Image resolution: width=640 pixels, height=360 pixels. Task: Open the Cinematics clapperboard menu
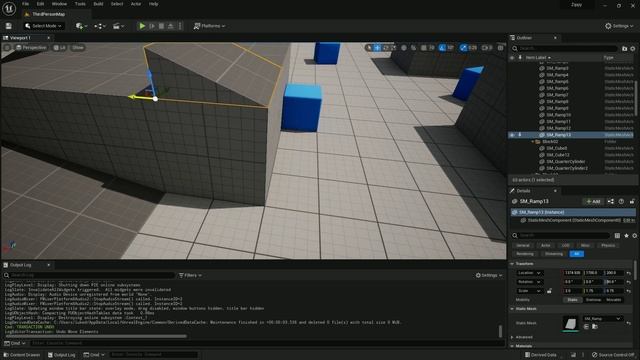(x=118, y=26)
